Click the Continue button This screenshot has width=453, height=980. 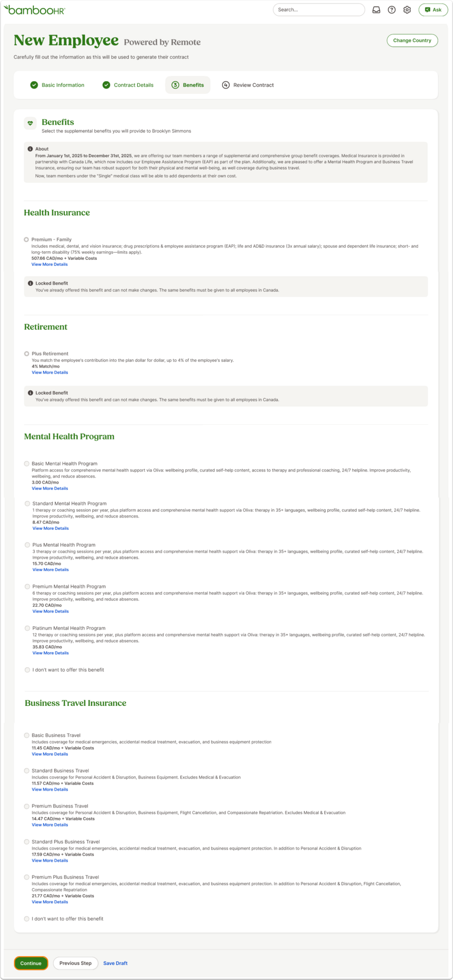click(31, 963)
